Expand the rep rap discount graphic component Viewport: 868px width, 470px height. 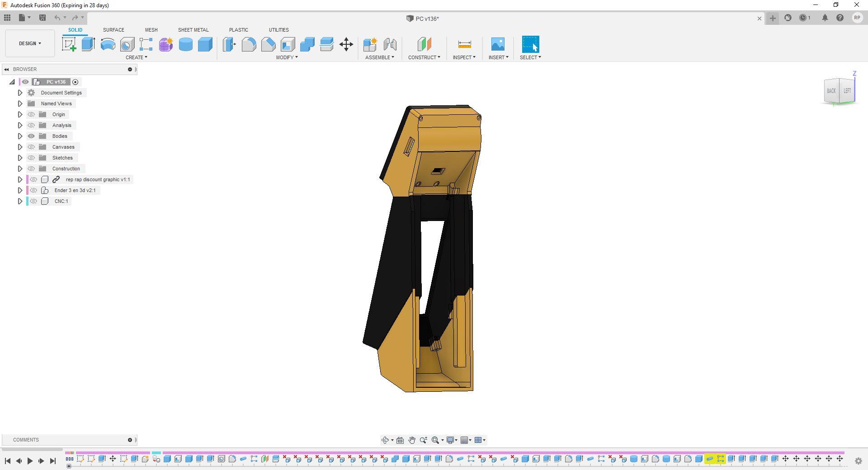pyautogui.click(x=20, y=179)
